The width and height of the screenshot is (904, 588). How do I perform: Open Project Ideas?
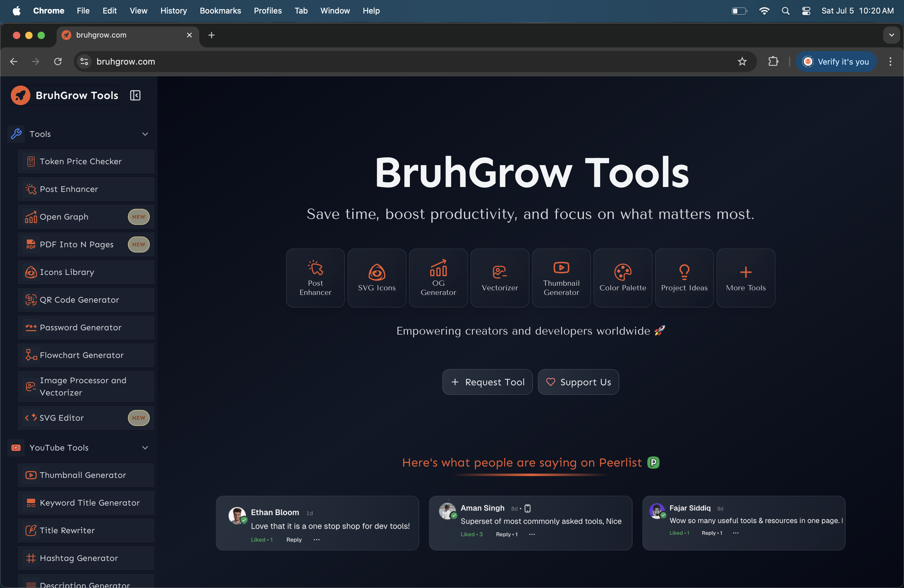(684, 278)
